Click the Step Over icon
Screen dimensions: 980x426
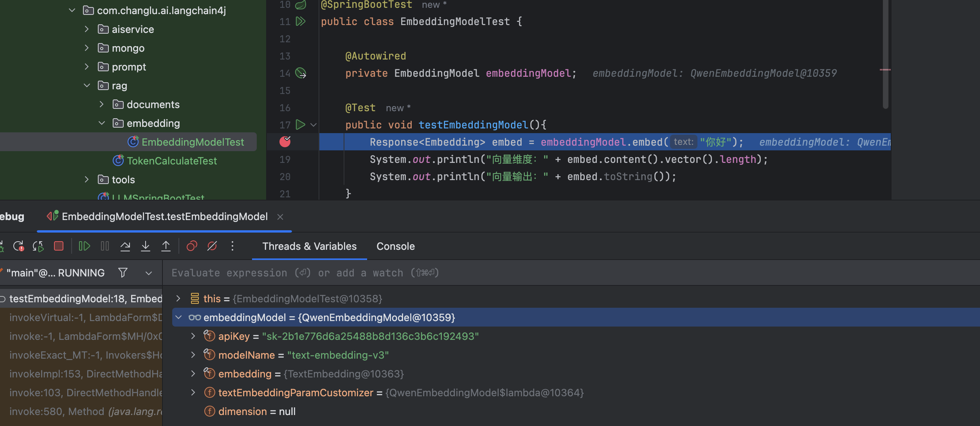click(x=125, y=246)
